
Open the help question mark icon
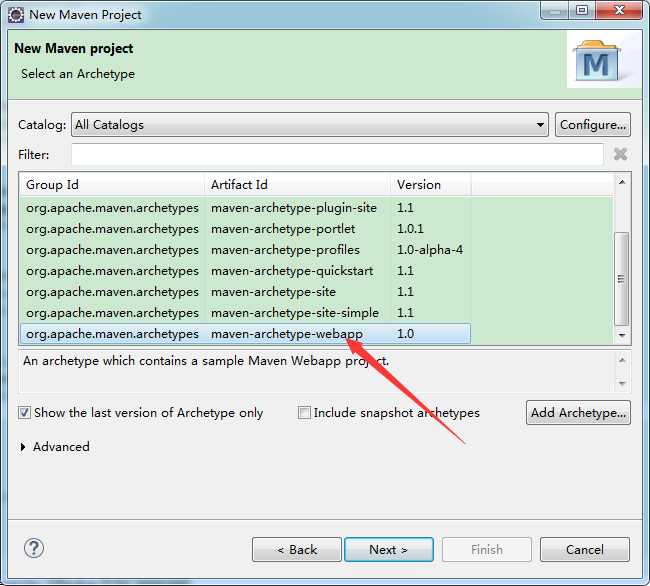34,548
